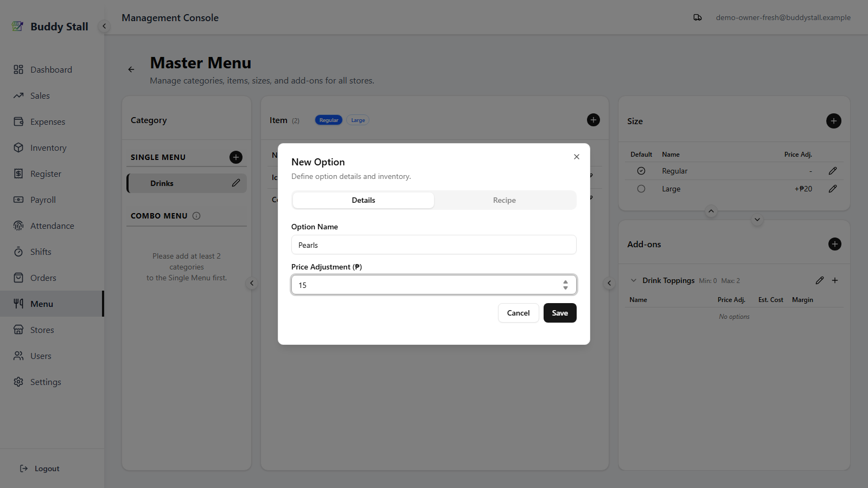Show Combo Menu info tooltip icon

tap(196, 216)
